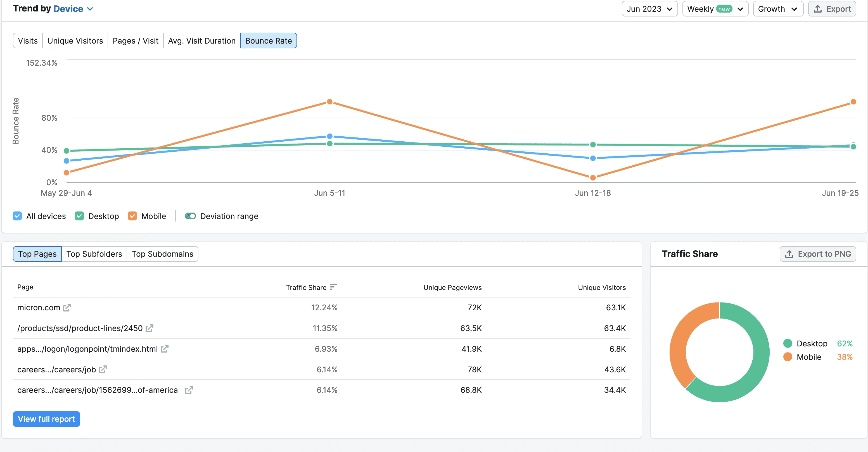This screenshot has width=868, height=452.
Task: Open the Growth dropdown
Action: click(778, 9)
